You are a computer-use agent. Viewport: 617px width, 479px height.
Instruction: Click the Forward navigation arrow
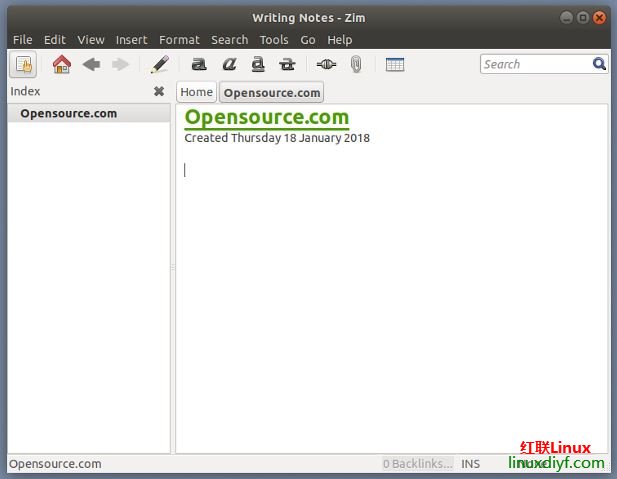coord(121,65)
